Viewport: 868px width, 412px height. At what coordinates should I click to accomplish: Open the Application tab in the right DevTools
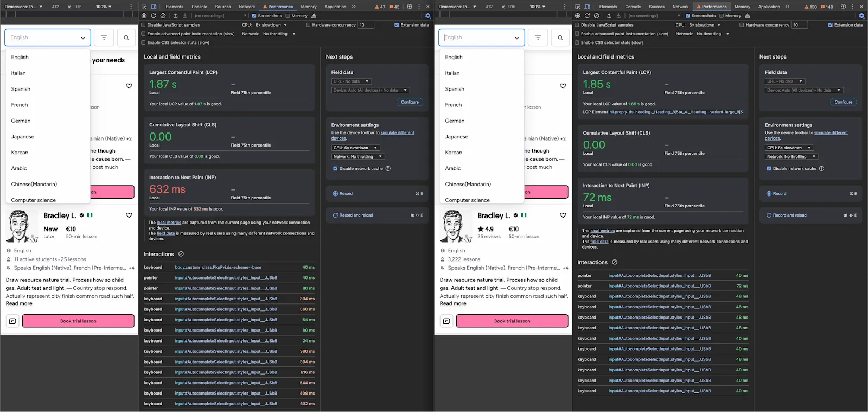click(x=769, y=7)
